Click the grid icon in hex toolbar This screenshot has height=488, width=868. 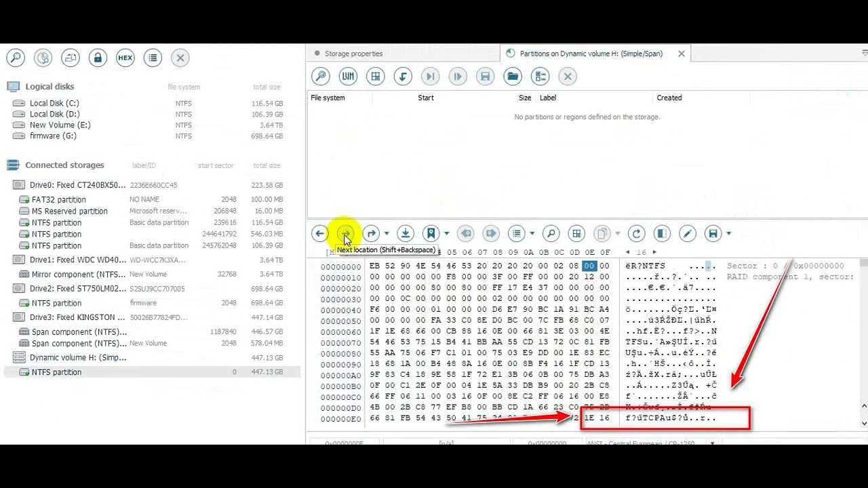coord(576,234)
